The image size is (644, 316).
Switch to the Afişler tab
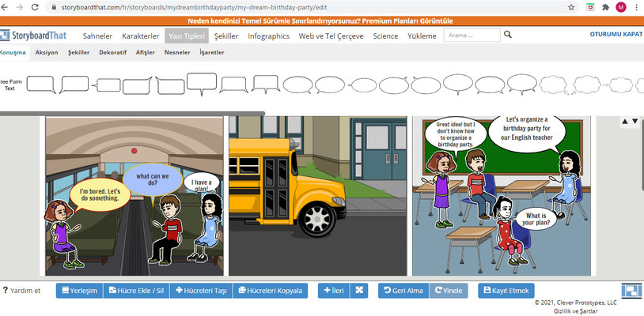[x=146, y=52]
